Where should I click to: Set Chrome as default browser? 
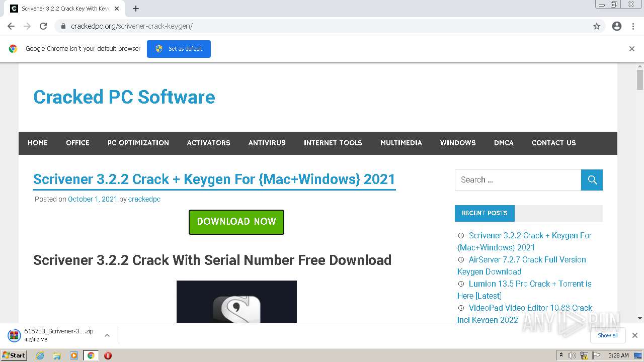pos(179,49)
